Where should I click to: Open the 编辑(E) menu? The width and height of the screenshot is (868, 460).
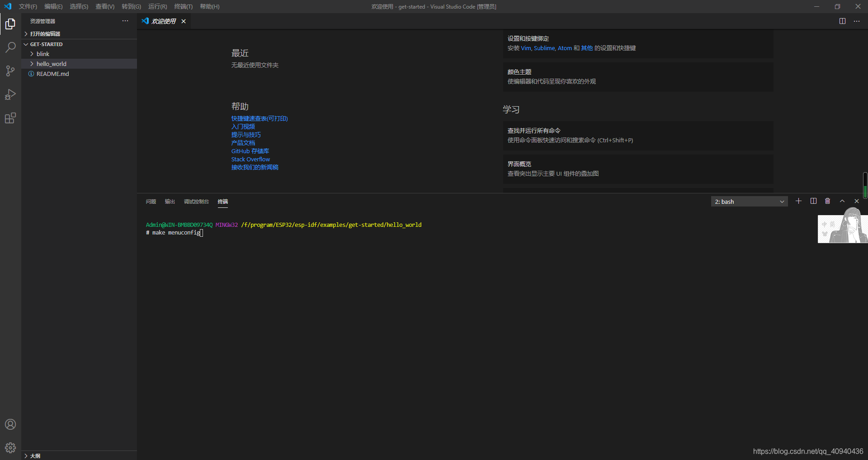tap(53, 6)
